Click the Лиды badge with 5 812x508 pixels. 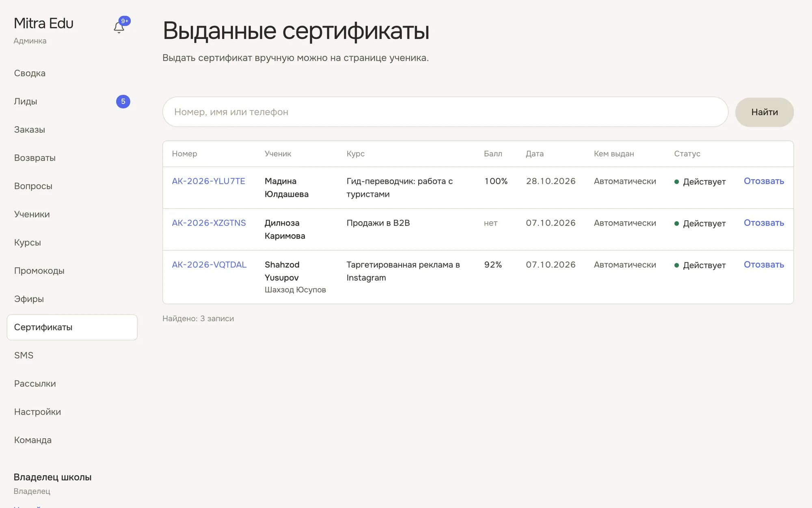point(123,101)
